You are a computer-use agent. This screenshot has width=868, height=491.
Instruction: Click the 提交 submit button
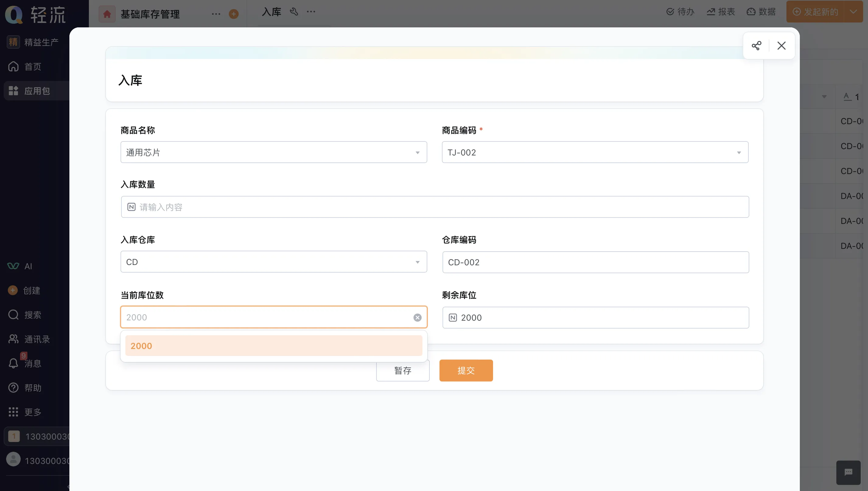pyautogui.click(x=466, y=370)
